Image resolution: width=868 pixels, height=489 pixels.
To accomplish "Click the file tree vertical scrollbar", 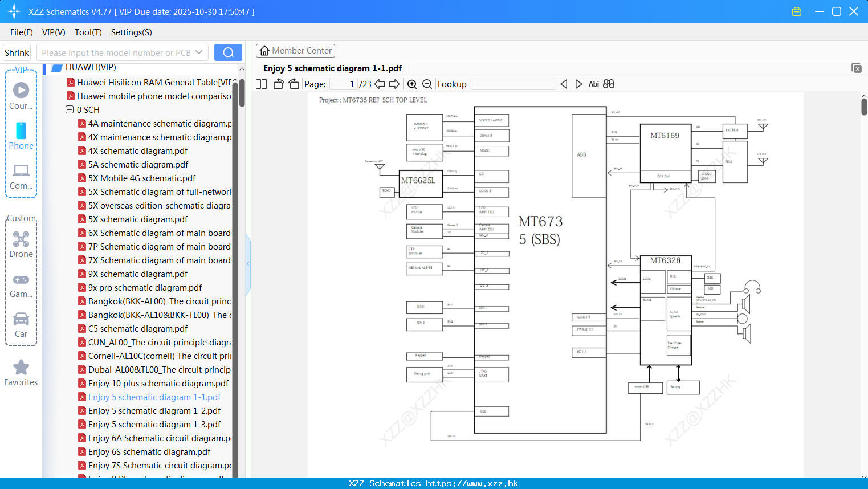I will (x=242, y=93).
